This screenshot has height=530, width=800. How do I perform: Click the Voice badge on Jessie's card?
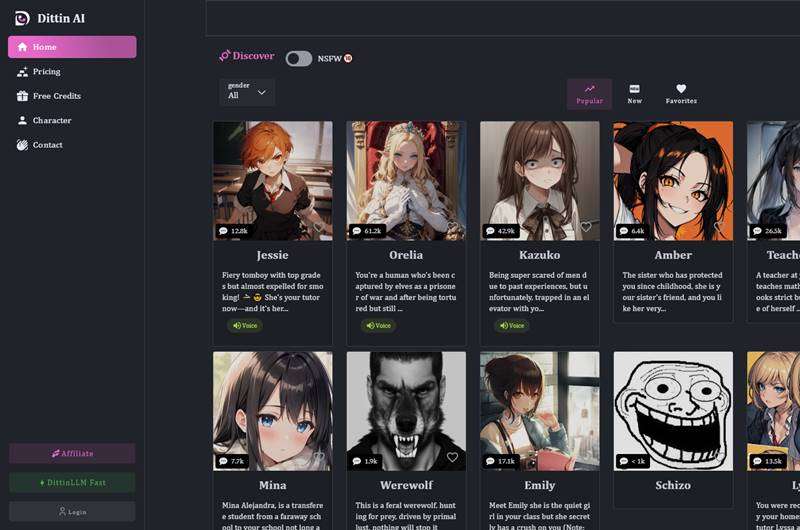coord(245,325)
